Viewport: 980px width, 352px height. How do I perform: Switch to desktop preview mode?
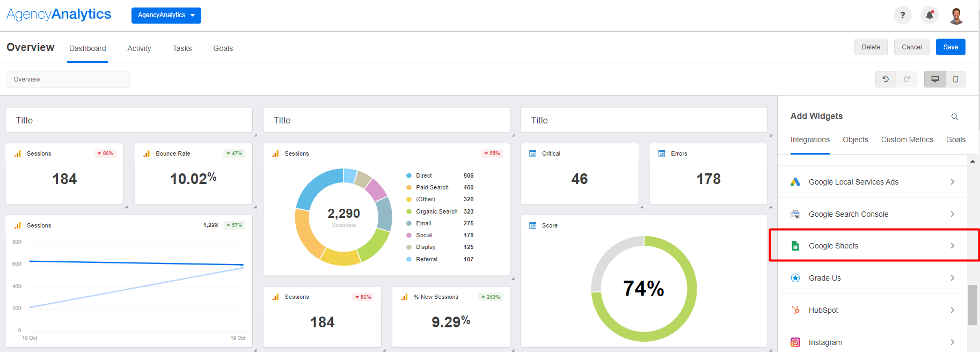tap(935, 79)
